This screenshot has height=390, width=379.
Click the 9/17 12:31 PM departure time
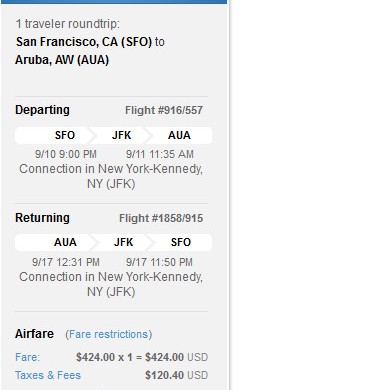point(66,262)
